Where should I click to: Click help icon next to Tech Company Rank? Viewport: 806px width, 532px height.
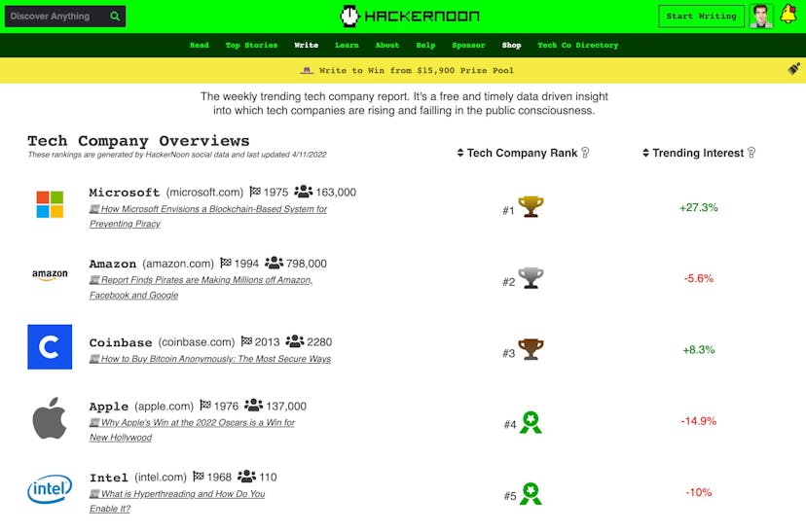pos(585,153)
